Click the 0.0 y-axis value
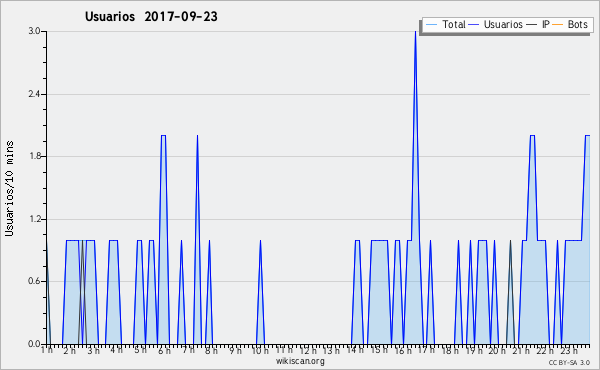600x370 pixels. click(x=34, y=344)
